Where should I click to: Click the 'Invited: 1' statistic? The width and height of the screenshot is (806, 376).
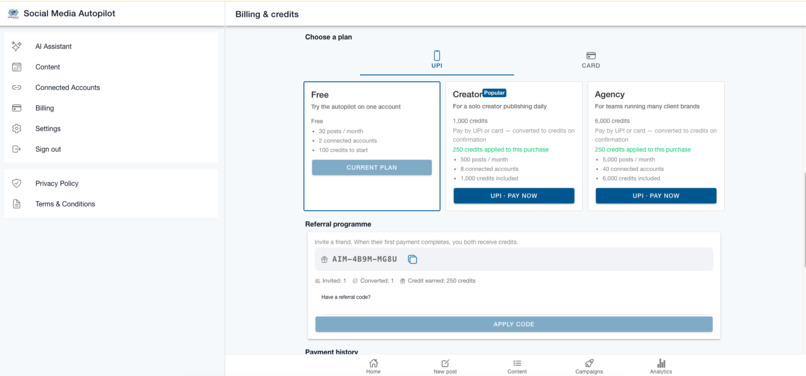tap(334, 281)
